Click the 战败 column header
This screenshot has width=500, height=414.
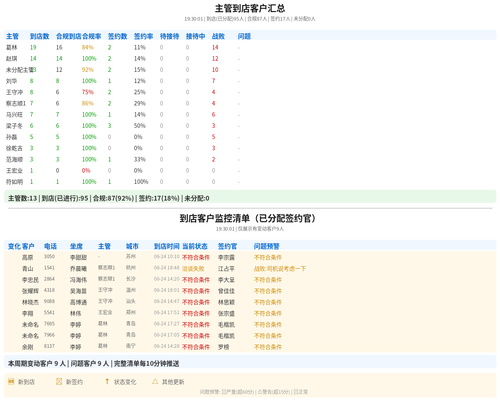pyautogui.click(x=218, y=36)
